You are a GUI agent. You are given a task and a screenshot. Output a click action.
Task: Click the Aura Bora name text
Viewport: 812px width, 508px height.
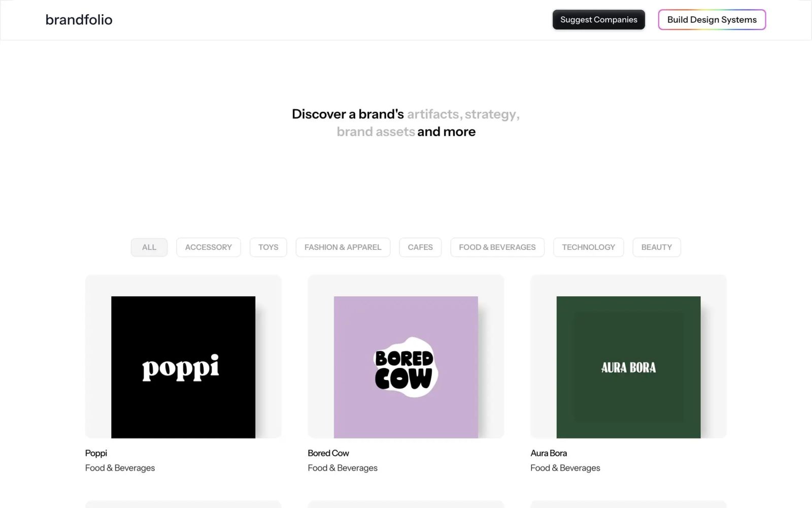click(549, 453)
